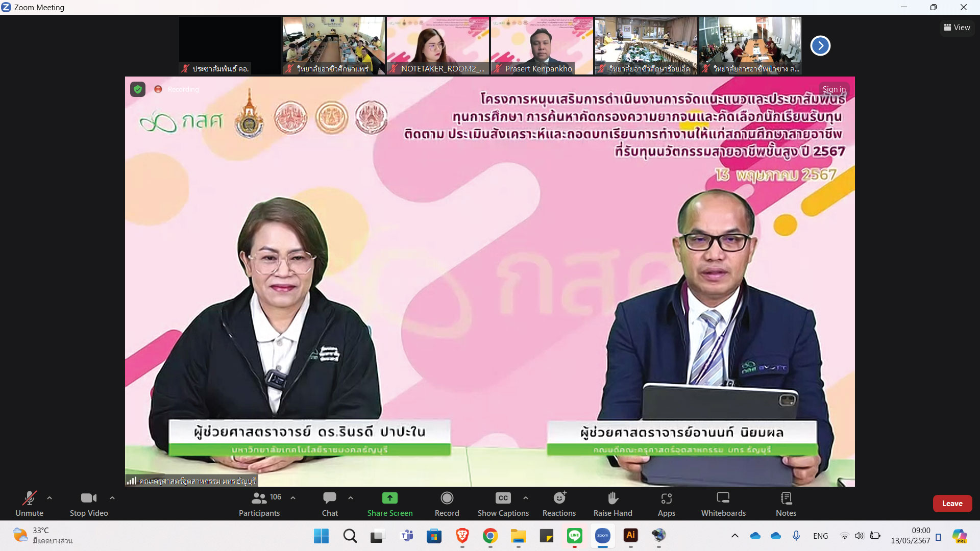Open the View layout menu

(x=957, y=28)
